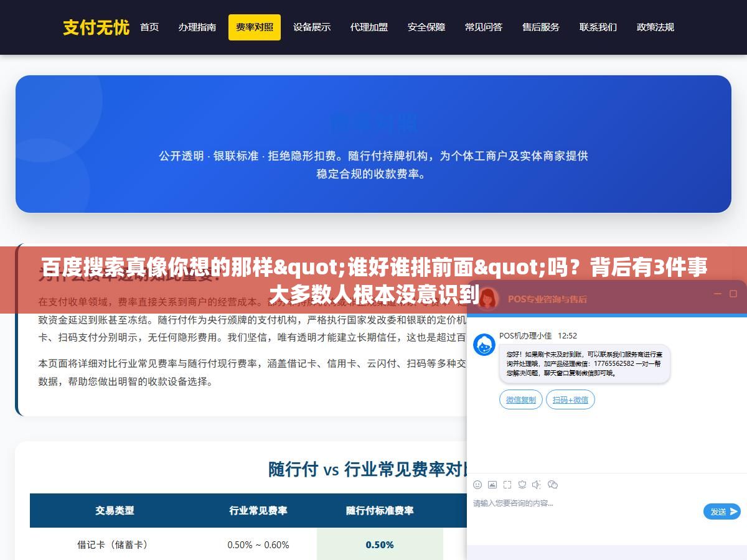747x560 pixels.
Task: Click the POS专业咨询与售后 chat title
Action: pos(547,299)
